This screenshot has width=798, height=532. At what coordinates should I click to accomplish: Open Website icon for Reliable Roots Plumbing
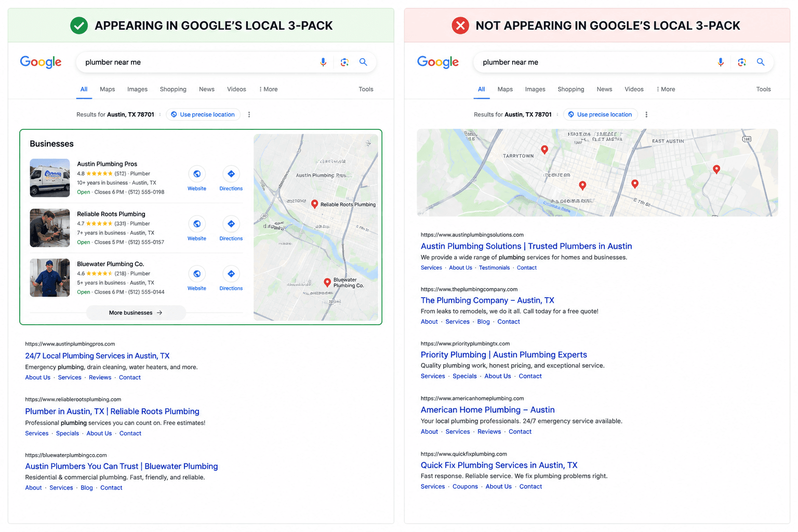pyautogui.click(x=197, y=224)
